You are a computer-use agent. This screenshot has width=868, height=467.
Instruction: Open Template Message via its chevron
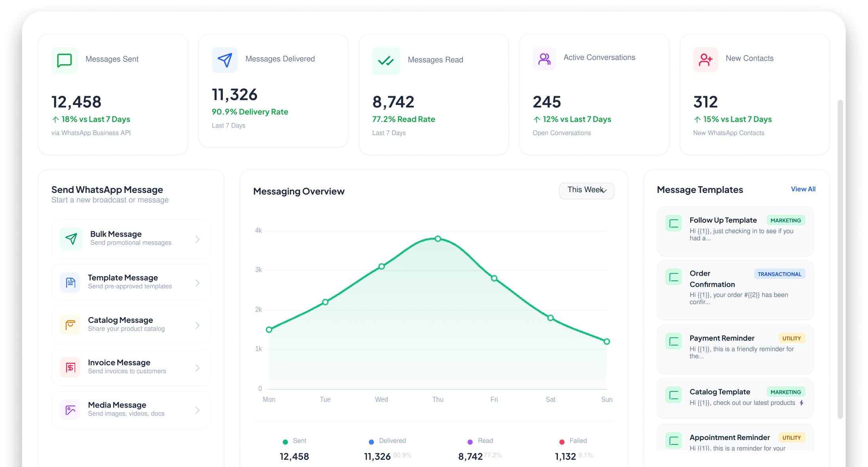(x=198, y=283)
